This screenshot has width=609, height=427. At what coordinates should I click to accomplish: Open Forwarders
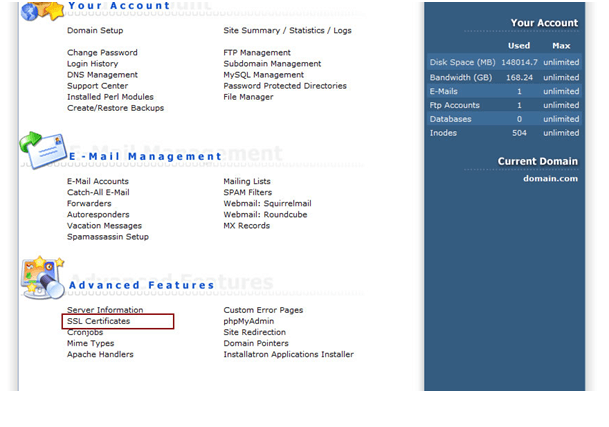tap(89, 204)
